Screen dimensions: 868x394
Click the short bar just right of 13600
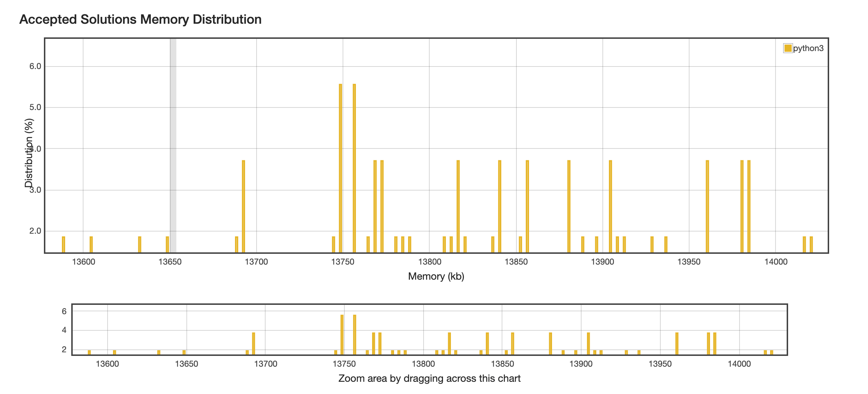pyautogui.click(x=91, y=244)
